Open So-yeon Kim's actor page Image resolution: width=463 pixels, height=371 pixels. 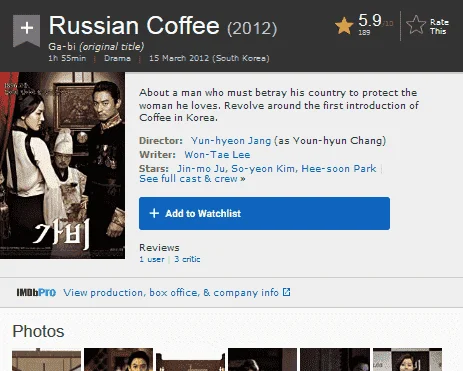coord(263,169)
